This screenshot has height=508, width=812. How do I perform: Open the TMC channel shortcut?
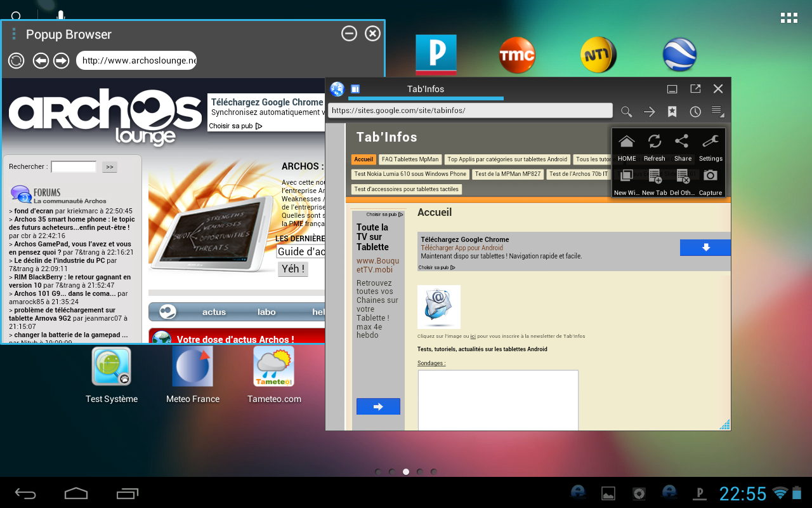(517, 55)
